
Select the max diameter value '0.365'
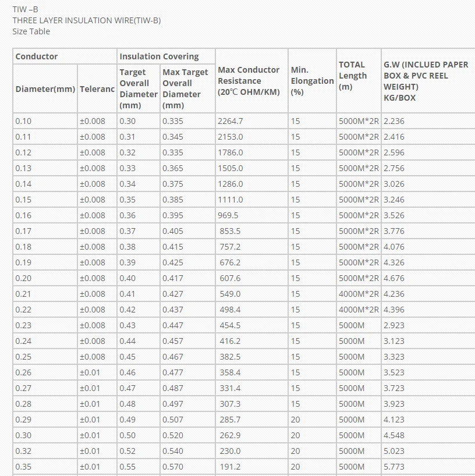coord(173,168)
